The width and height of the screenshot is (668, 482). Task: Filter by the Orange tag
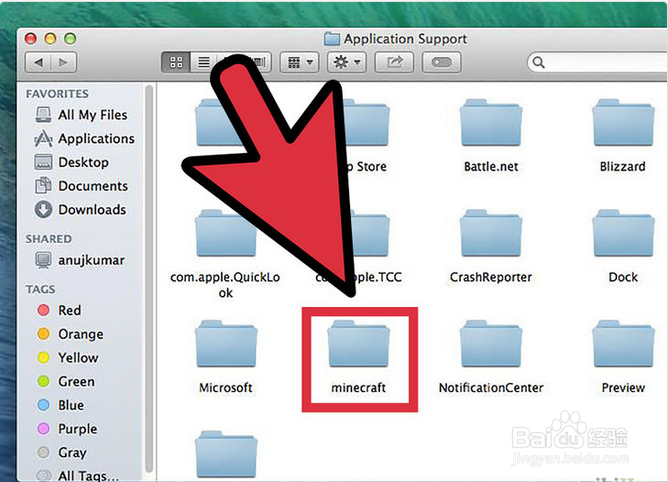coord(70,334)
